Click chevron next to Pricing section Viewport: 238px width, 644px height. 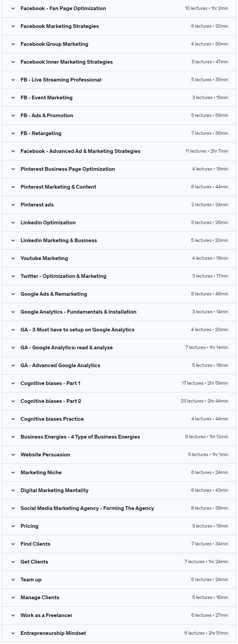pyautogui.click(x=13, y=526)
